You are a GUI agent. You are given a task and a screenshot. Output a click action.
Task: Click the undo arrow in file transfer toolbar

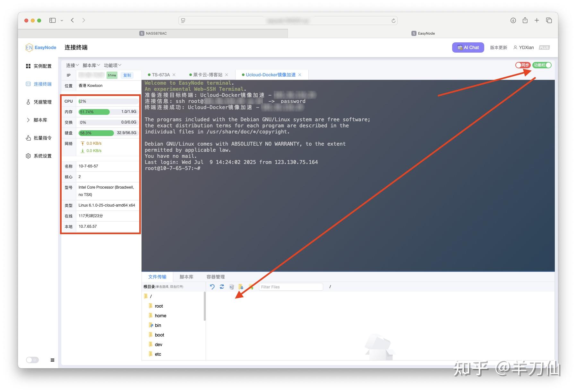pos(212,286)
